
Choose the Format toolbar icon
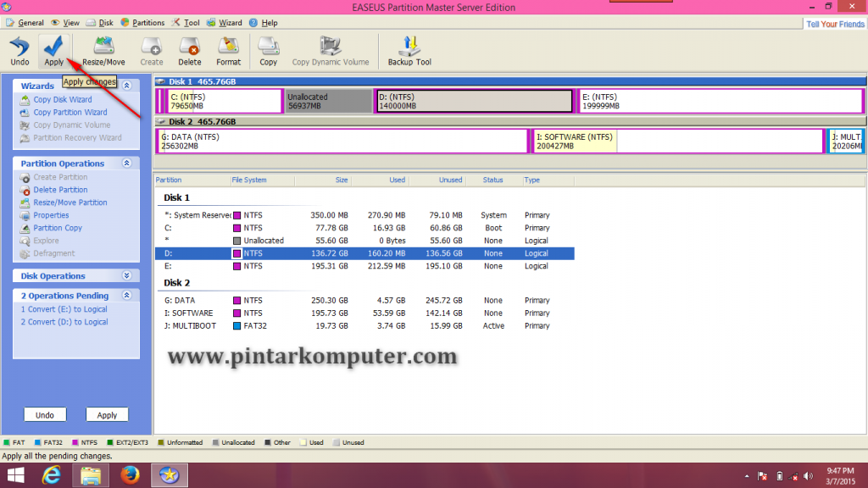tap(228, 51)
